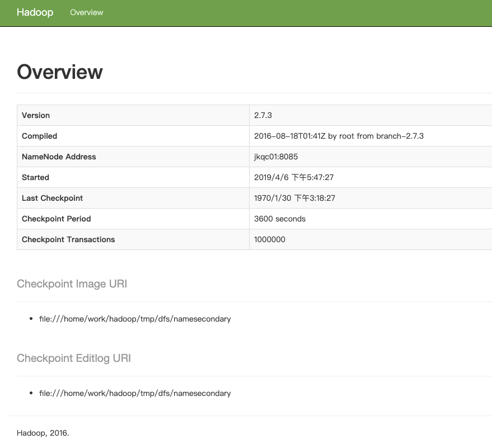Select version value 2.7.3
The image size is (492, 448).
[263, 115]
